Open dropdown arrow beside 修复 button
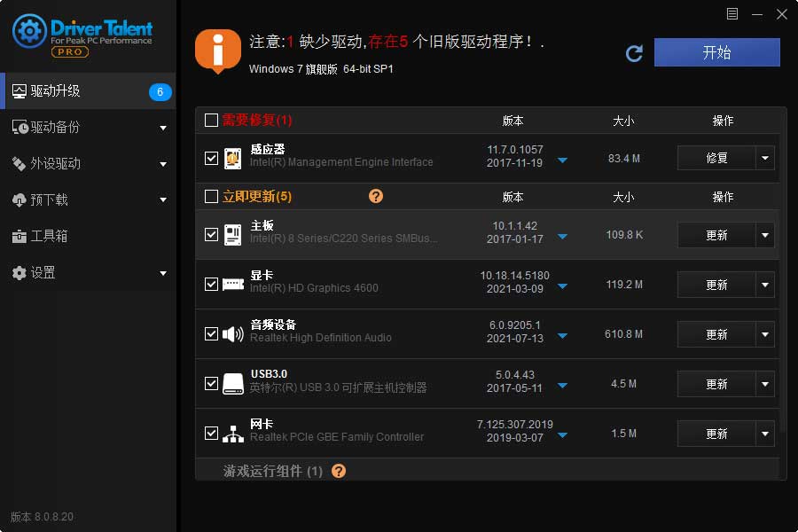Viewport: 798px width, 532px height. coord(765,158)
